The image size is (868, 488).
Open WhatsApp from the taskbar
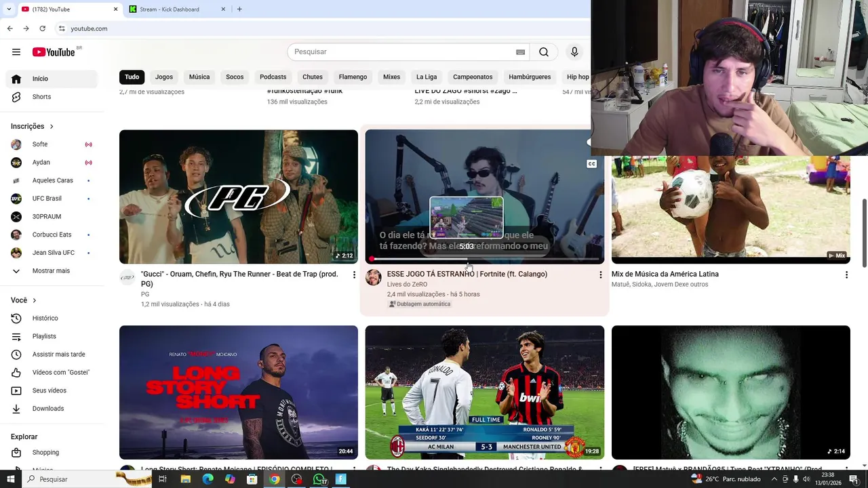(x=319, y=479)
